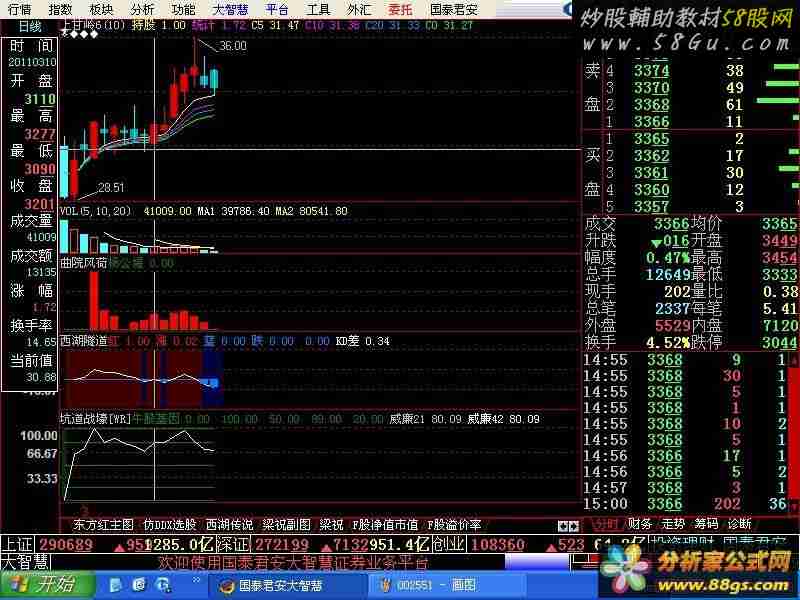This screenshot has height=600, width=800.
Task: Click the 曲院风荷 indicator title
Action: (84, 263)
